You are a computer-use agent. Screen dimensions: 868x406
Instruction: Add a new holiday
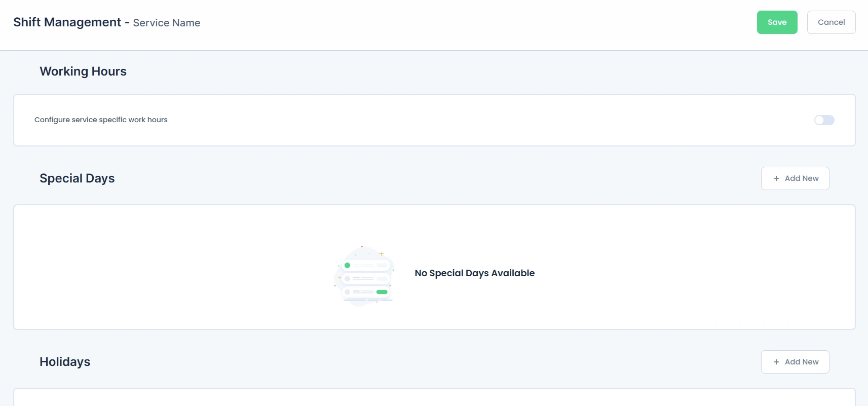pos(795,362)
